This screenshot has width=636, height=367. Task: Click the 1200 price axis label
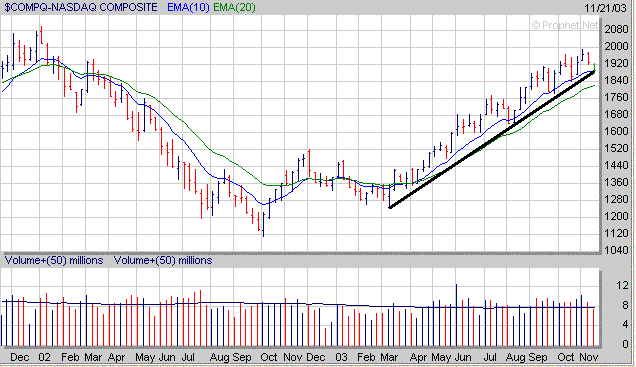click(x=616, y=216)
